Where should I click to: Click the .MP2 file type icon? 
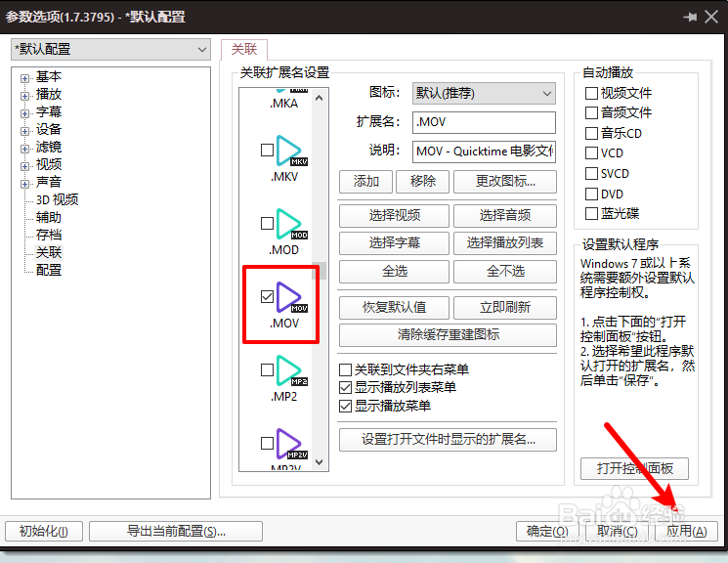click(291, 370)
